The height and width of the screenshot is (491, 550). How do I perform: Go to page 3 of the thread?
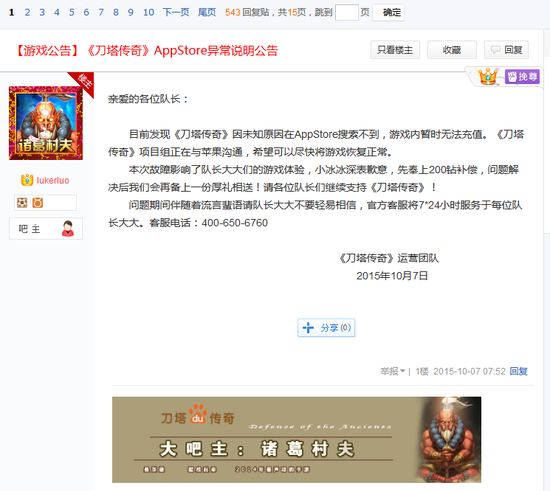(x=42, y=13)
